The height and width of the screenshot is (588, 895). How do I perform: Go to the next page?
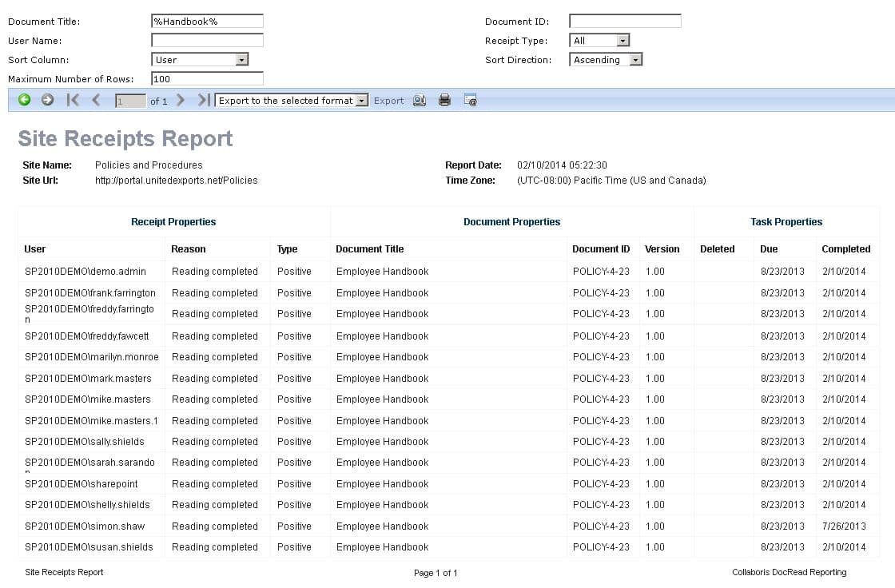pos(180,100)
